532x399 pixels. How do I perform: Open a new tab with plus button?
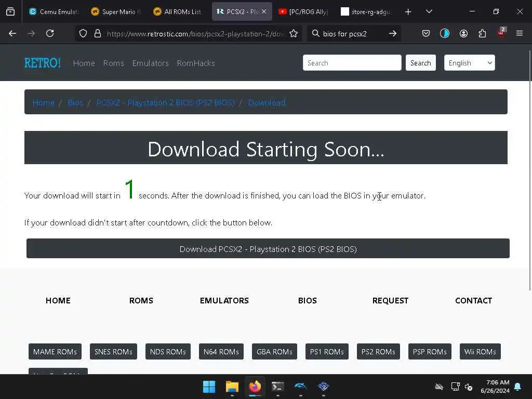(408, 12)
